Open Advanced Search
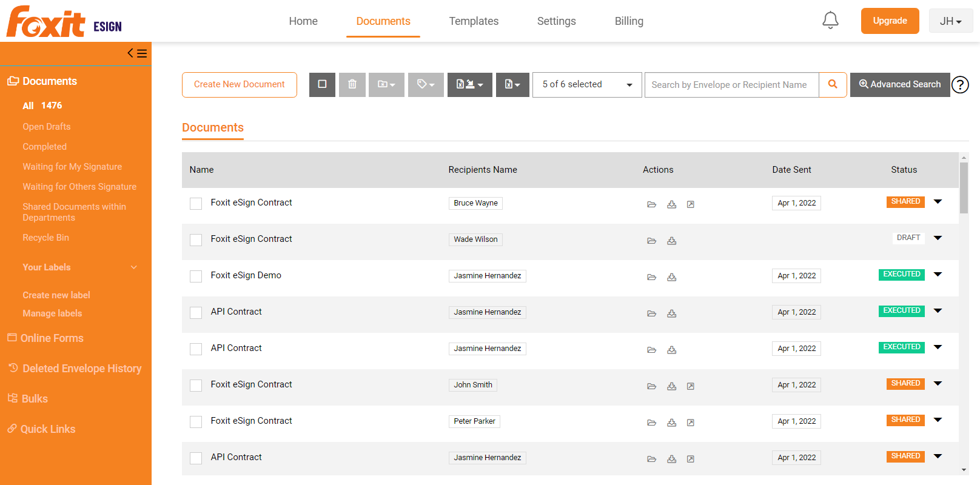The image size is (980, 485). click(x=900, y=85)
